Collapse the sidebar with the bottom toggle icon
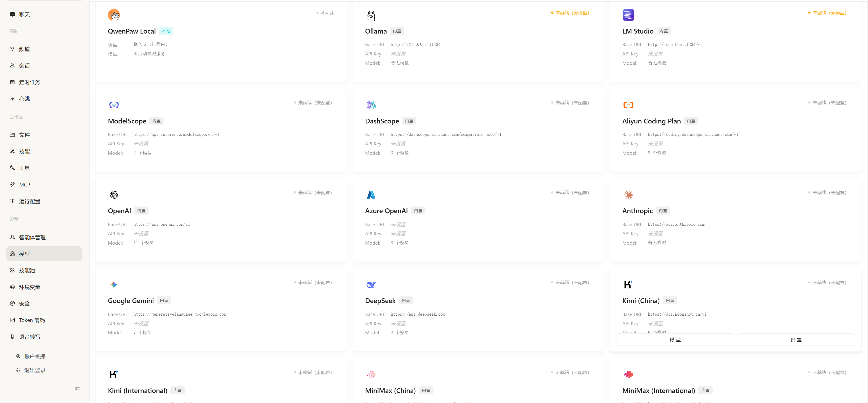The width and height of the screenshot is (868, 403). point(77,389)
